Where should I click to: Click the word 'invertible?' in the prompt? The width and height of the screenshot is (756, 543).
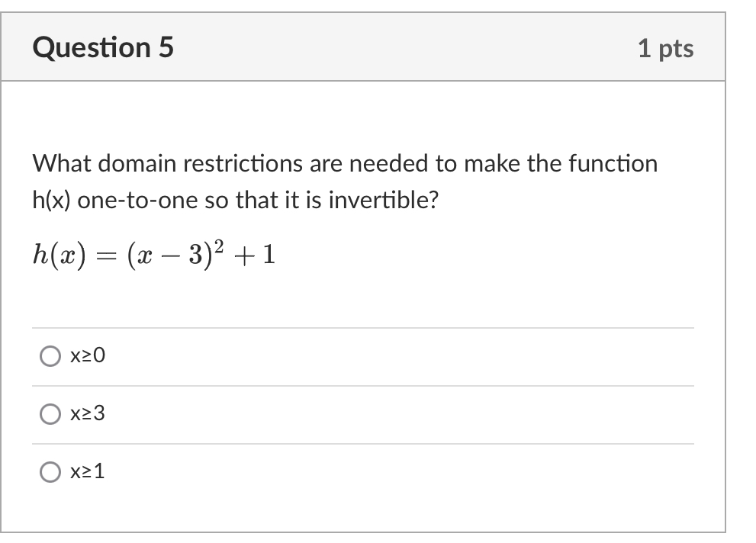[384, 200]
